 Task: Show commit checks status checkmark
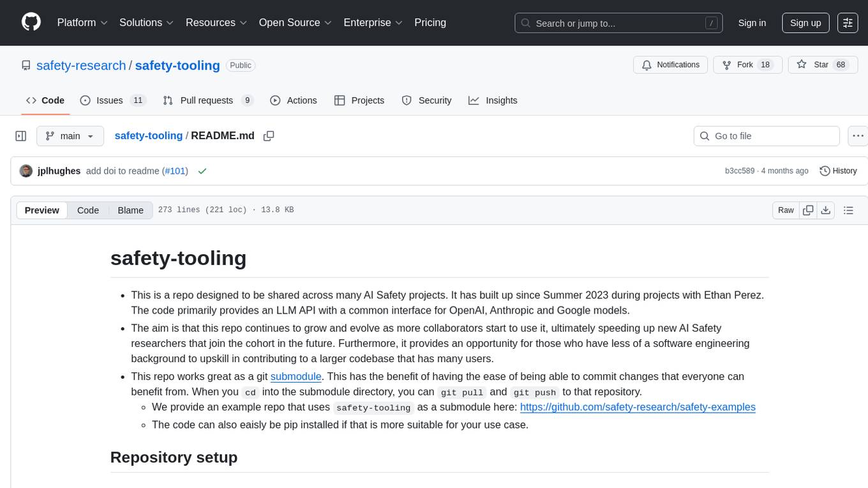(202, 171)
